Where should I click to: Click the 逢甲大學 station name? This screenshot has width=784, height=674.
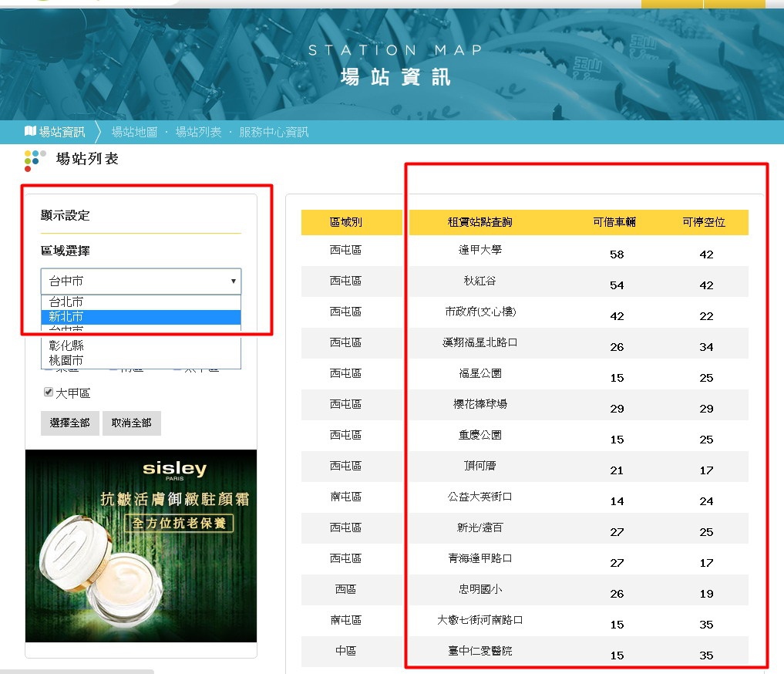point(479,250)
